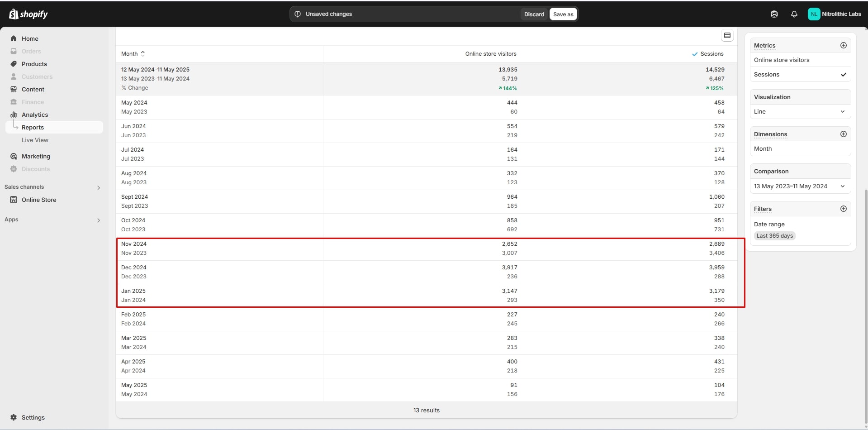868x430 pixels.
Task: Add a filter with the plus icon
Action: (x=843, y=209)
